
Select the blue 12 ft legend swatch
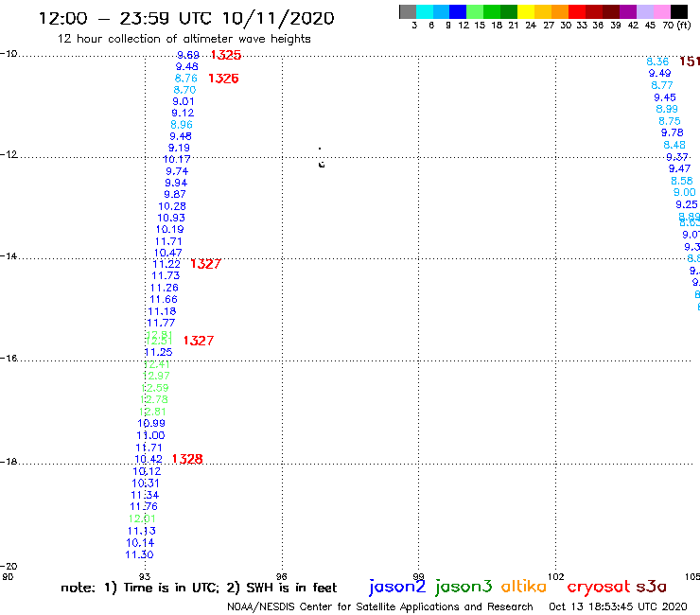(459, 11)
